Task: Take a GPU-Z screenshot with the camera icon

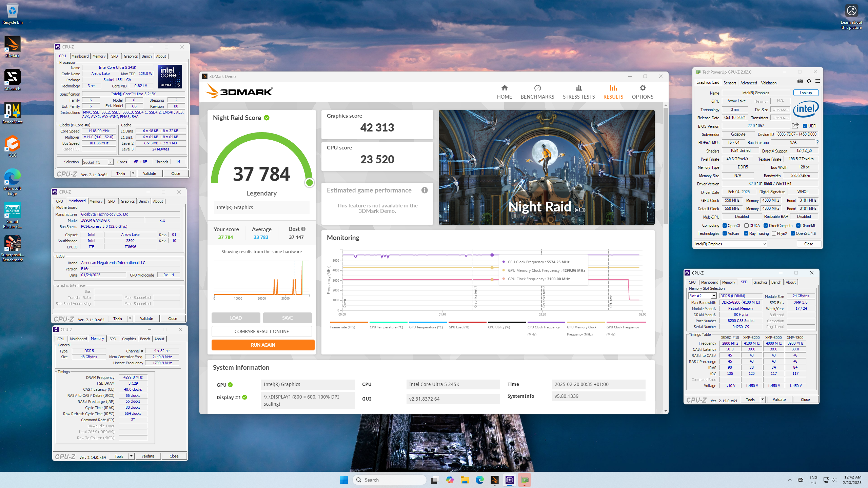Action: pos(800,81)
